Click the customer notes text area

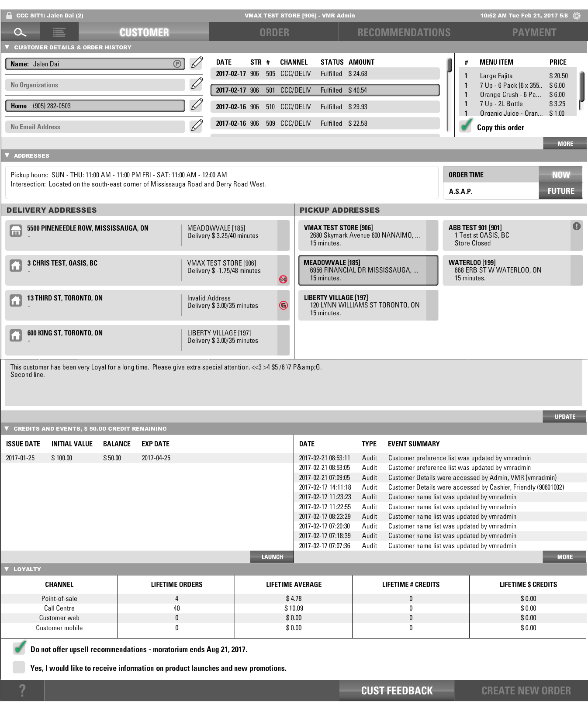(x=293, y=383)
